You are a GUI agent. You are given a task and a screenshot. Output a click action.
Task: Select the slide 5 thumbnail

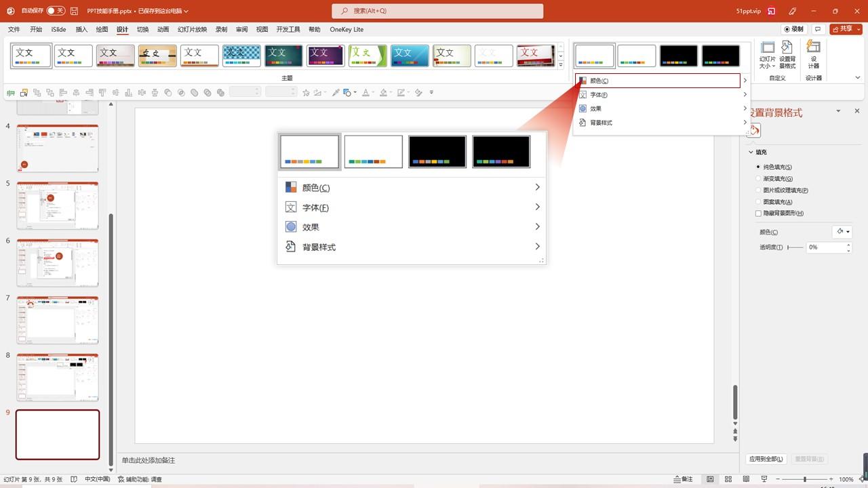point(58,205)
